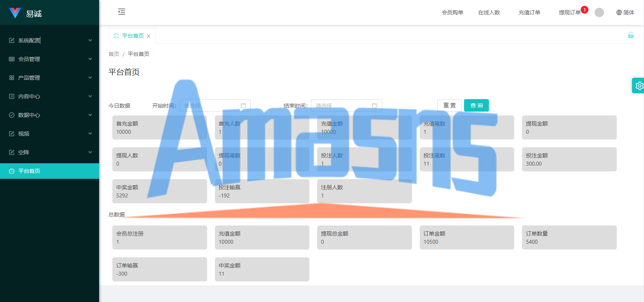The height and width of the screenshot is (302, 644).
Task: Click the 系统配置 edit icon
Action: pos(12,40)
